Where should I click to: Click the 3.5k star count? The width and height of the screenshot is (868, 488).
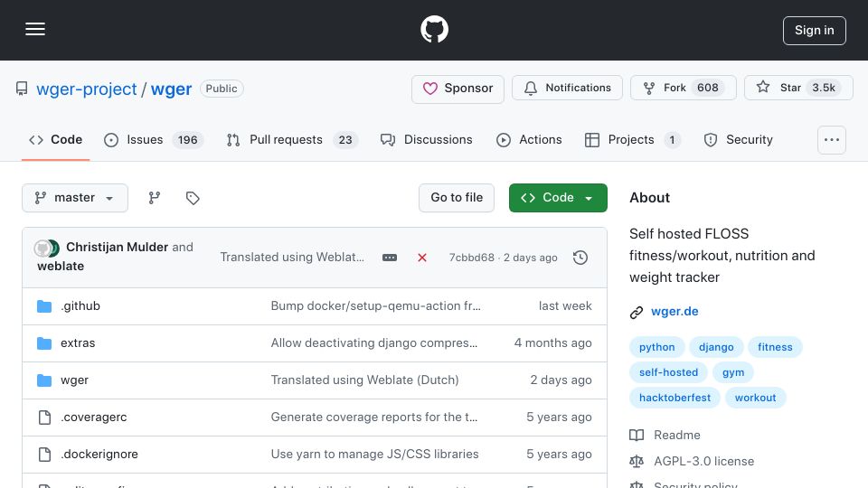[823, 88]
